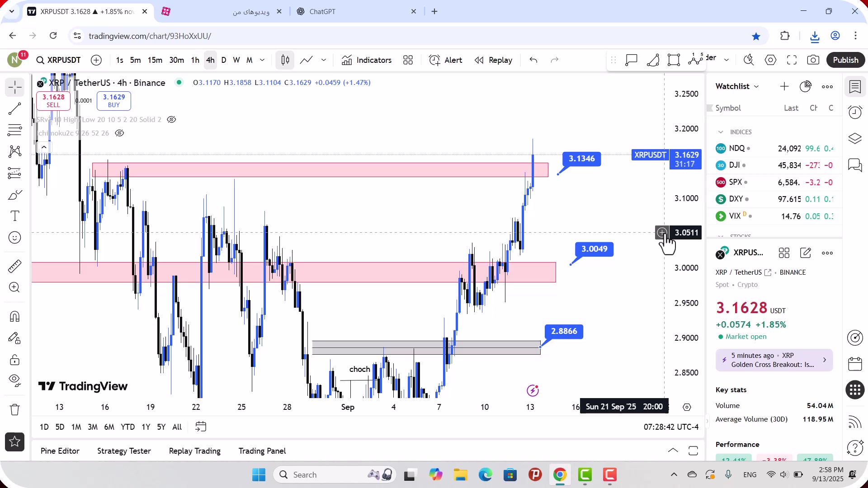Toggle hide all drawings eye icon
Image resolution: width=868 pixels, height=488 pixels.
15,381
